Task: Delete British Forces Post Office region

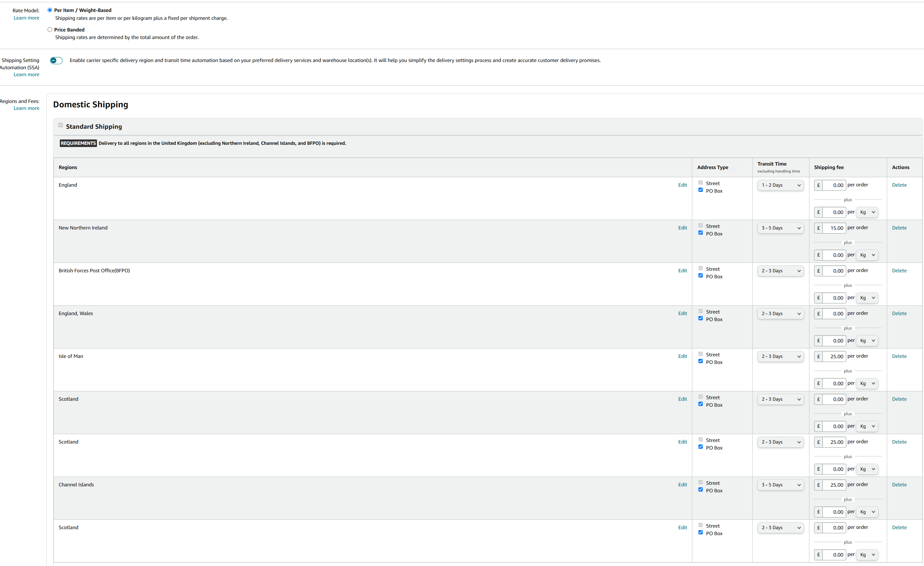Action: point(899,270)
